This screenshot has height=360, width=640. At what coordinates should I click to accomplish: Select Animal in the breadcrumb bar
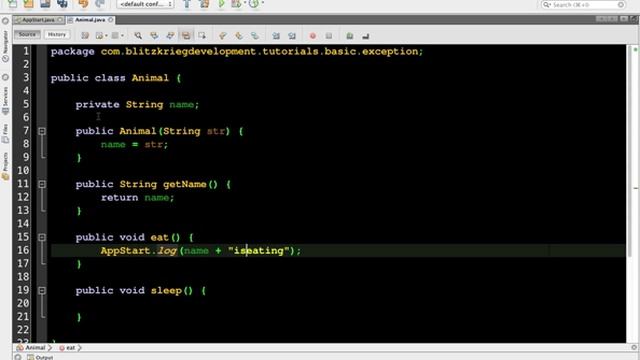(x=31, y=347)
